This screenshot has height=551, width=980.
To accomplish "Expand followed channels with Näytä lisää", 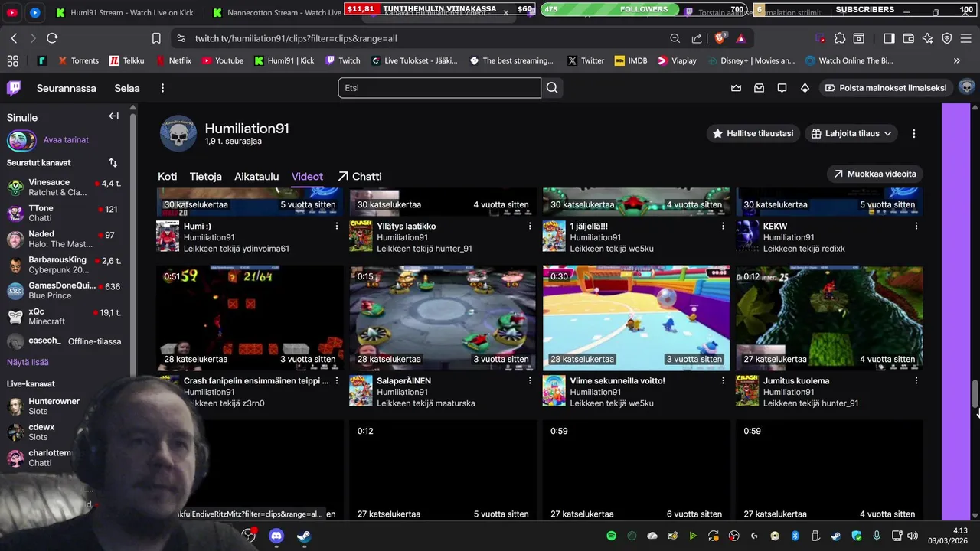I will point(28,362).
